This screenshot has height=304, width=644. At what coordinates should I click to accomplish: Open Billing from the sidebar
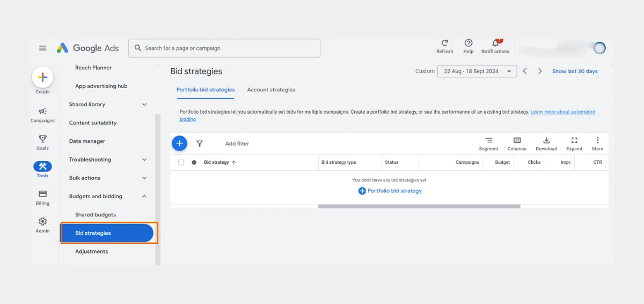pyautogui.click(x=42, y=198)
